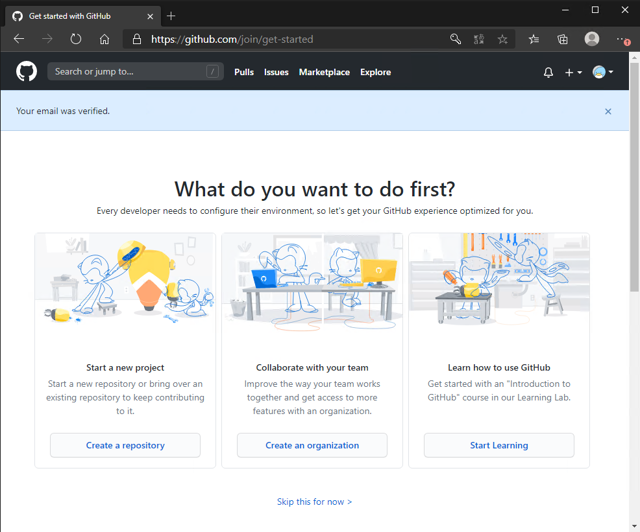Click Create an organization button
The width and height of the screenshot is (640, 532).
(312, 445)
